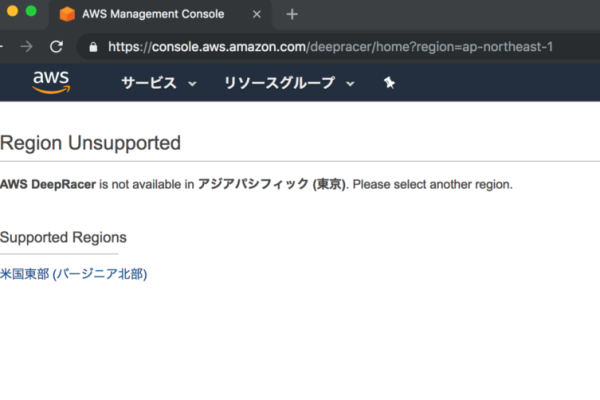This screenshot has width=600, height=400.
Task: Reload the page with the refresh icon
Action: tap(56, 47)
